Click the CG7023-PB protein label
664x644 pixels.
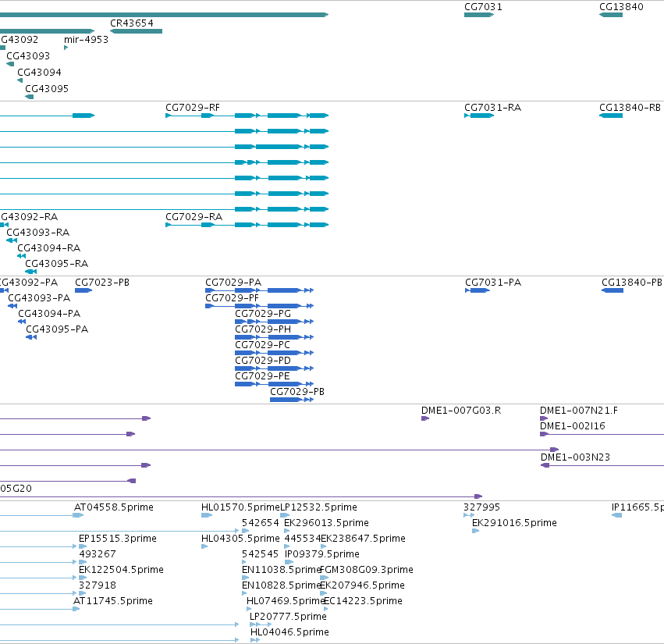point(102,283)
